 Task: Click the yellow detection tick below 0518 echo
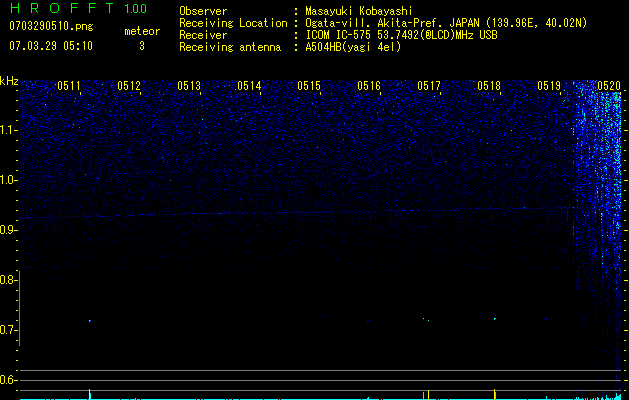click(x=495, y=394)
